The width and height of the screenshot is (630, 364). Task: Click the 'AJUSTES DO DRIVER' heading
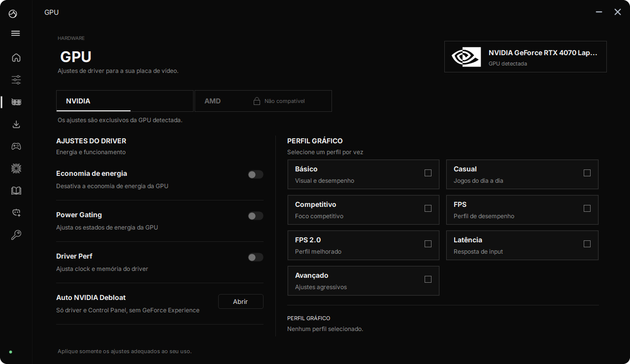click(91, 141)
